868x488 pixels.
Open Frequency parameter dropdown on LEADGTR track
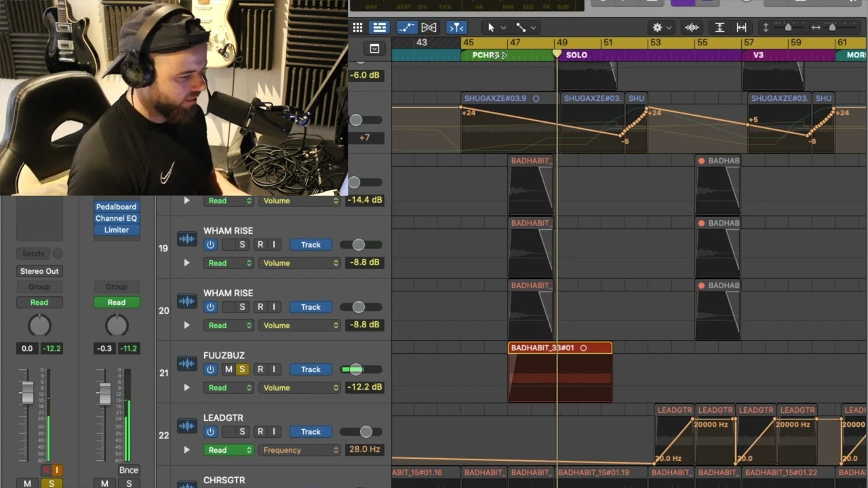pyautogui.click(x=299, y=450)
